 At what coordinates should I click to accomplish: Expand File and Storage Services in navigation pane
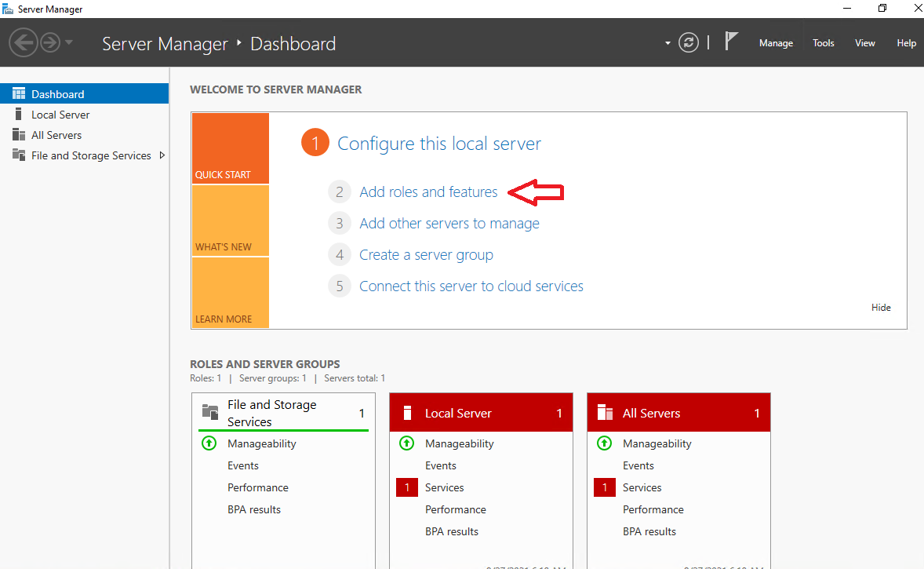pos(162,155)
